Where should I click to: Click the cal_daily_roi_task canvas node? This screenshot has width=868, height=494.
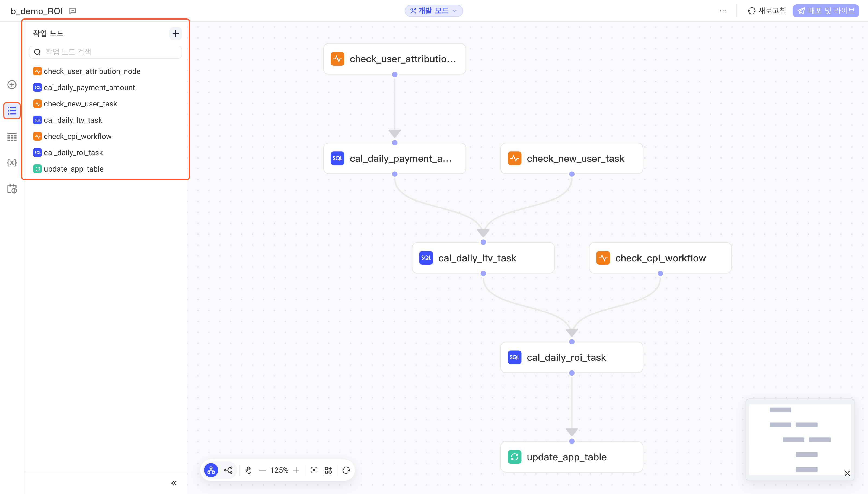pyautogui.click(x=572, y=357)
